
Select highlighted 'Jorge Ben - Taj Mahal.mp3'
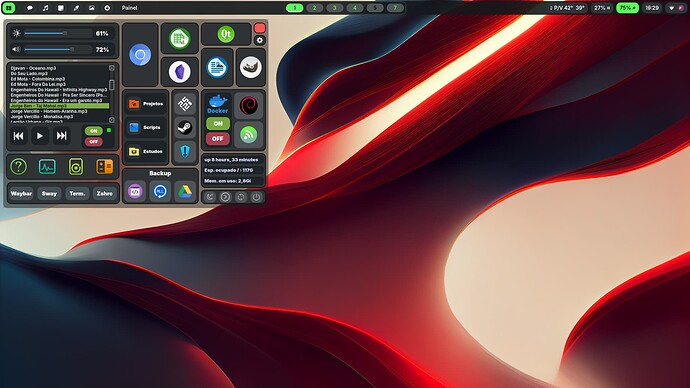[59, 106]
